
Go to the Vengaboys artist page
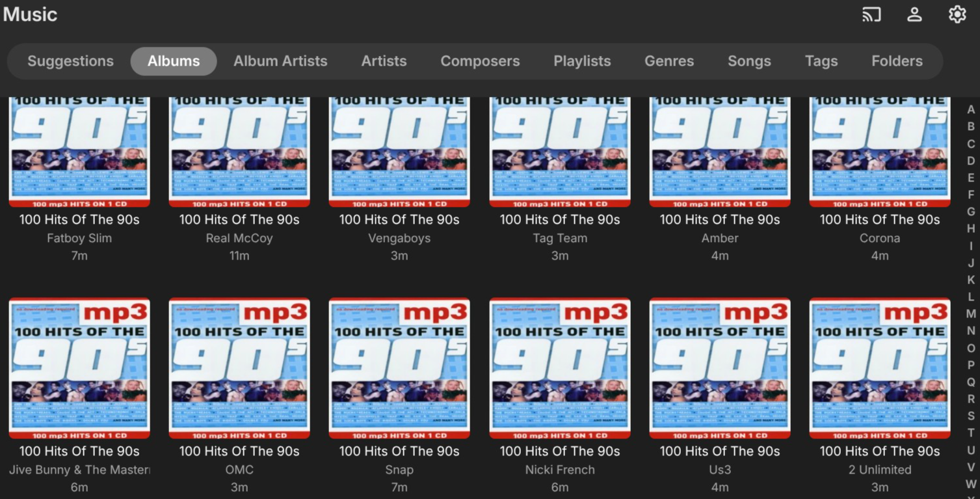(x=399, y=238)
